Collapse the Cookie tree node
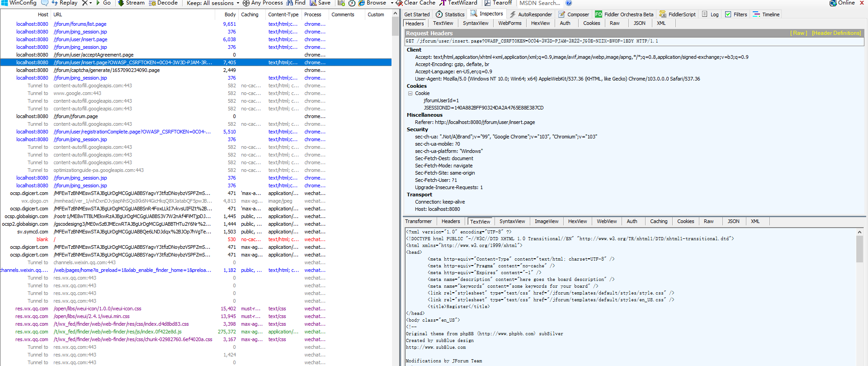The image size is (868, 366). coord(410,94)
